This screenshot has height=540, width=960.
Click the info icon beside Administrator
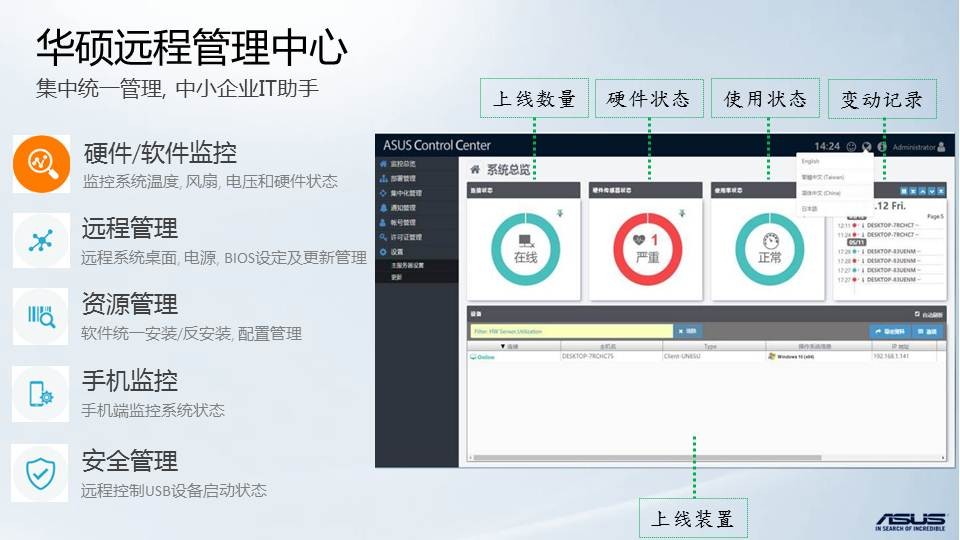(882, 146)
